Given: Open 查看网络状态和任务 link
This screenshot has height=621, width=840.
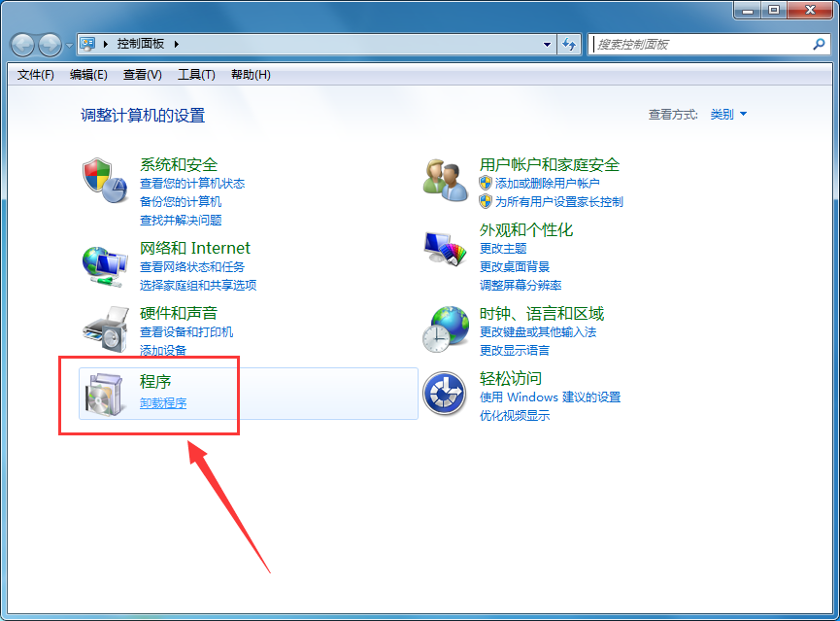Looking at the screenshot, I should coord(191,266).
